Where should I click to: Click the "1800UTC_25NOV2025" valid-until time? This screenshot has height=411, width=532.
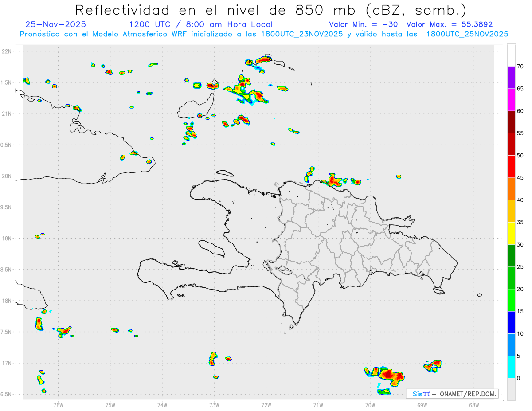pyautogui.click(x=467, y=34)
